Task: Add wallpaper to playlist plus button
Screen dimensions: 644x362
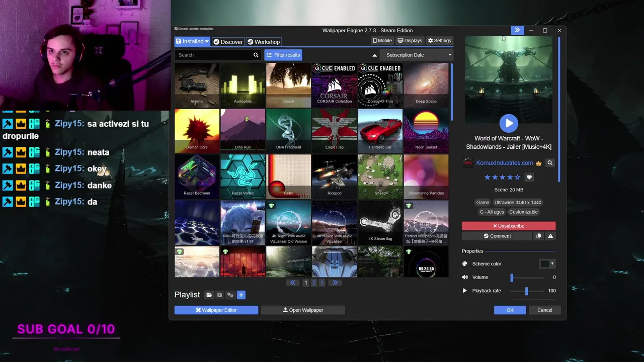Action: (241, 295)
